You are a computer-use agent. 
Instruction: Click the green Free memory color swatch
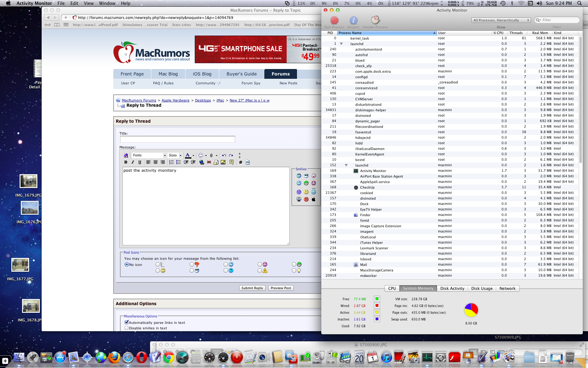click(x=377, y=299)
